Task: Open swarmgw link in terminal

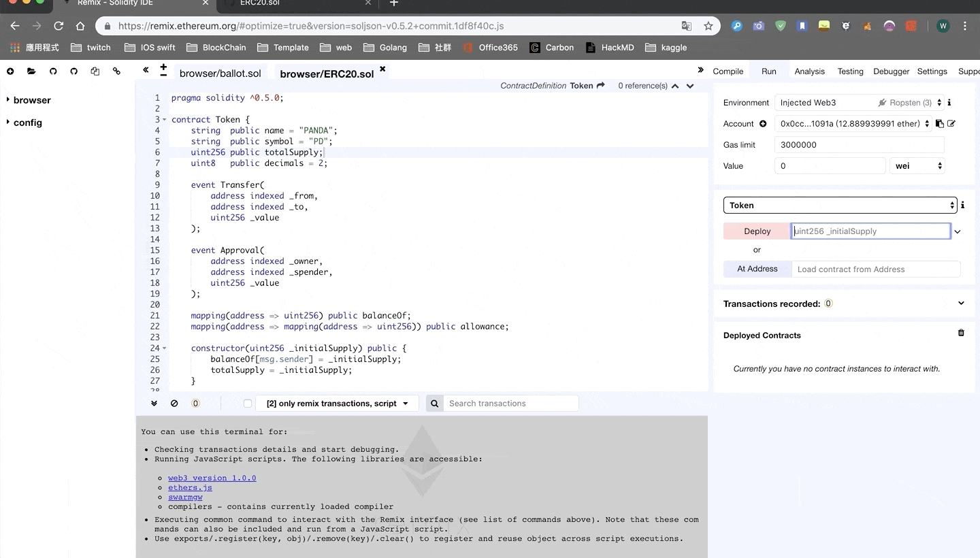Action: [185, 497]
